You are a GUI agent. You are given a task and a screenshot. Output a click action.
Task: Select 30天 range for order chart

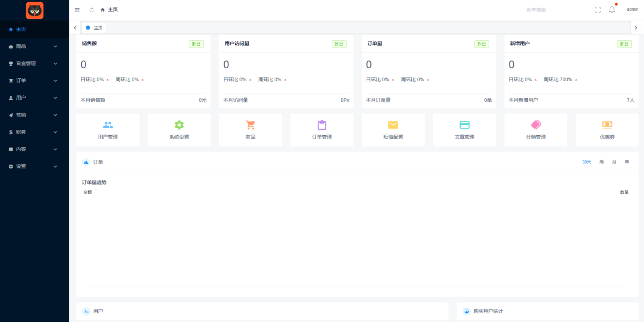587,162
